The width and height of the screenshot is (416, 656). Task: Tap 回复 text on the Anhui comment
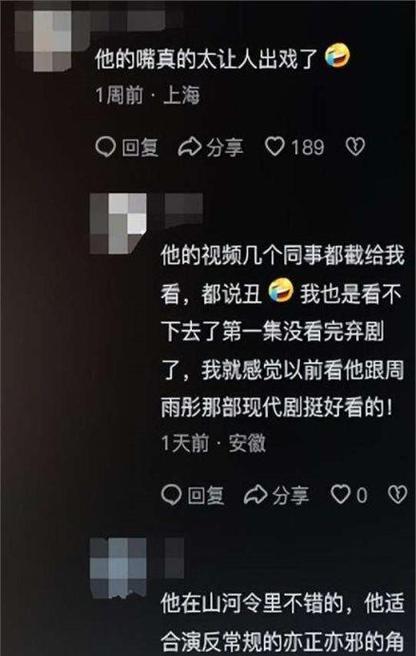pos(206,495)
